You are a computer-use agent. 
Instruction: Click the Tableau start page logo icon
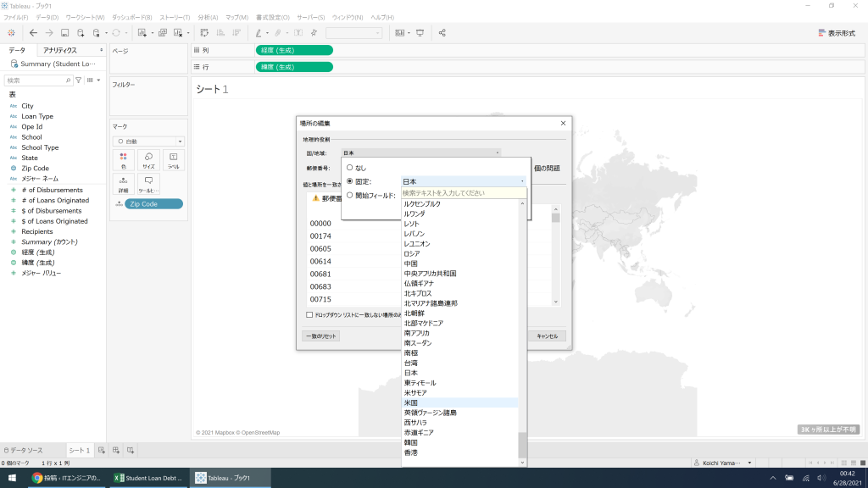[x=11, y=33]
